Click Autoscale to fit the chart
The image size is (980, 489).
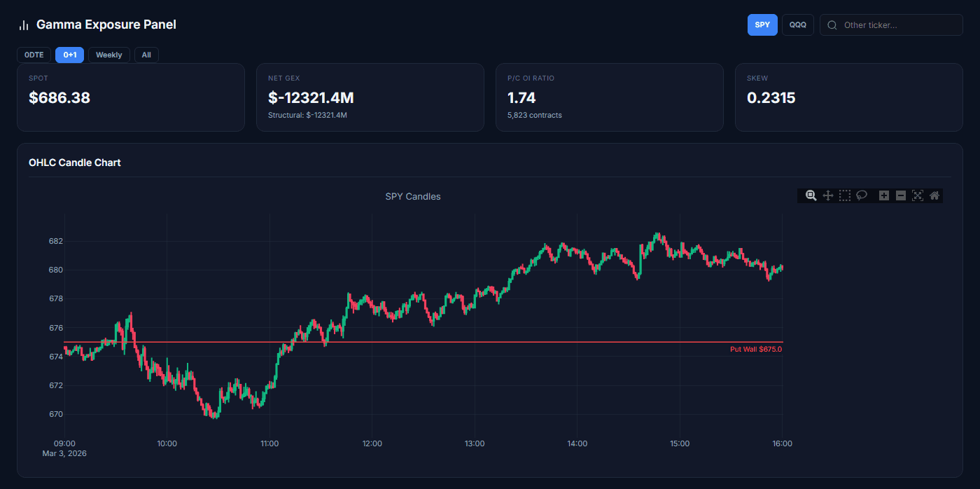918,195
